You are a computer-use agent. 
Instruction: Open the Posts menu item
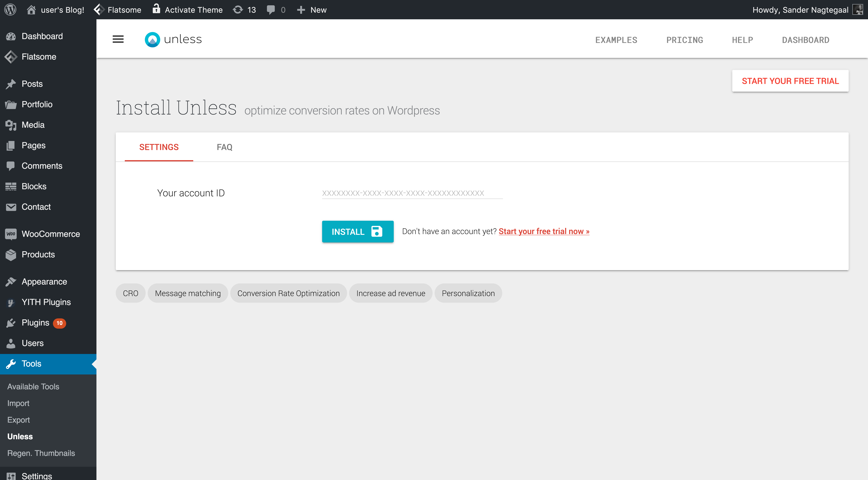coord(48,84)
